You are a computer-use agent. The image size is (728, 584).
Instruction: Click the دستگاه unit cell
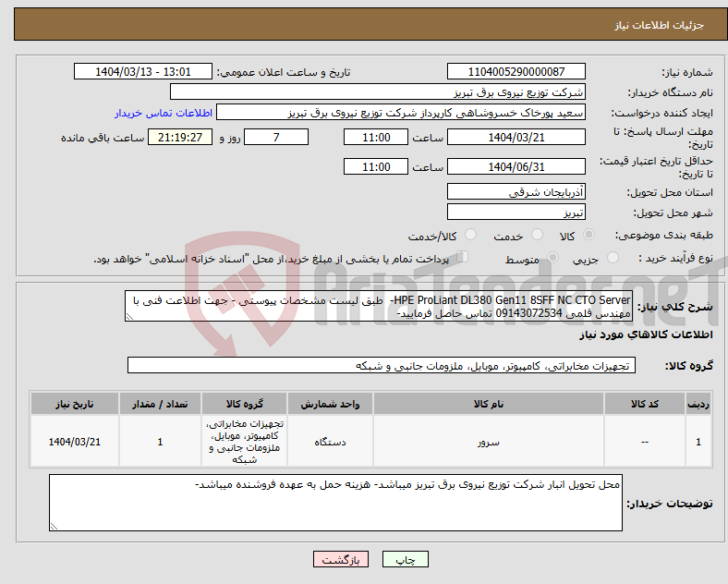coord(330,442)
